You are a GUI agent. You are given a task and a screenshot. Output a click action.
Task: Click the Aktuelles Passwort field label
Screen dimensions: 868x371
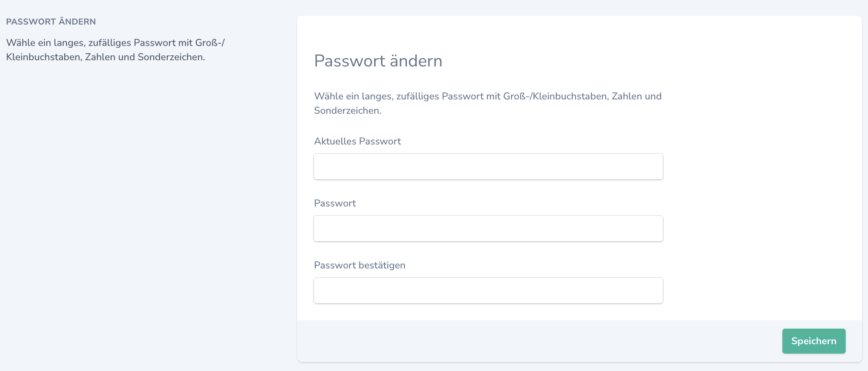click(357, 141)
